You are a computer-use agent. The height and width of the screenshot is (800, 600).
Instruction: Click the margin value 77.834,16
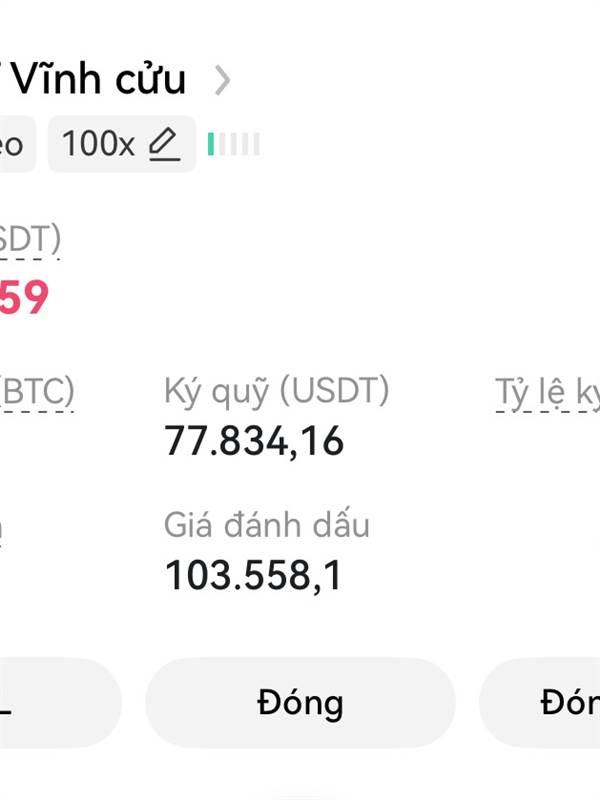point(254,441)
